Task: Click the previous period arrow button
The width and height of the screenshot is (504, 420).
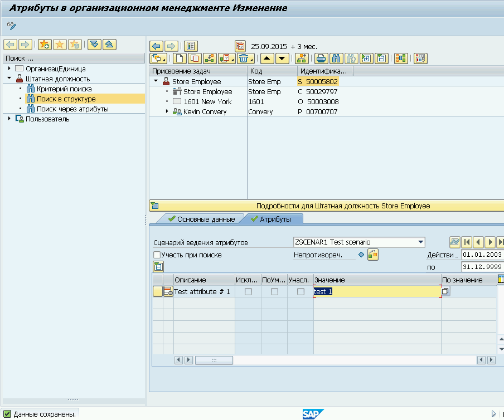Action: 478,242
